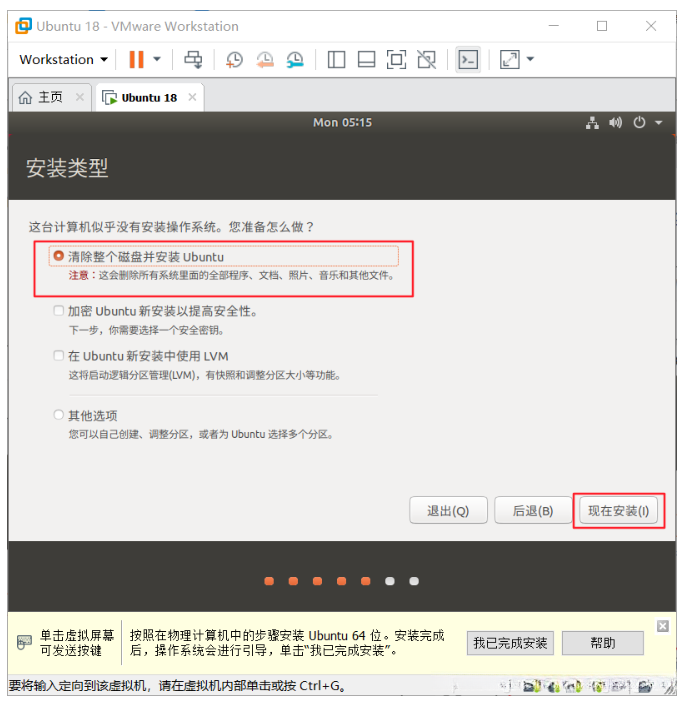Click the Ubuntu power icon
Viewport: 687px width, 703px height.
tap(639, 122)
